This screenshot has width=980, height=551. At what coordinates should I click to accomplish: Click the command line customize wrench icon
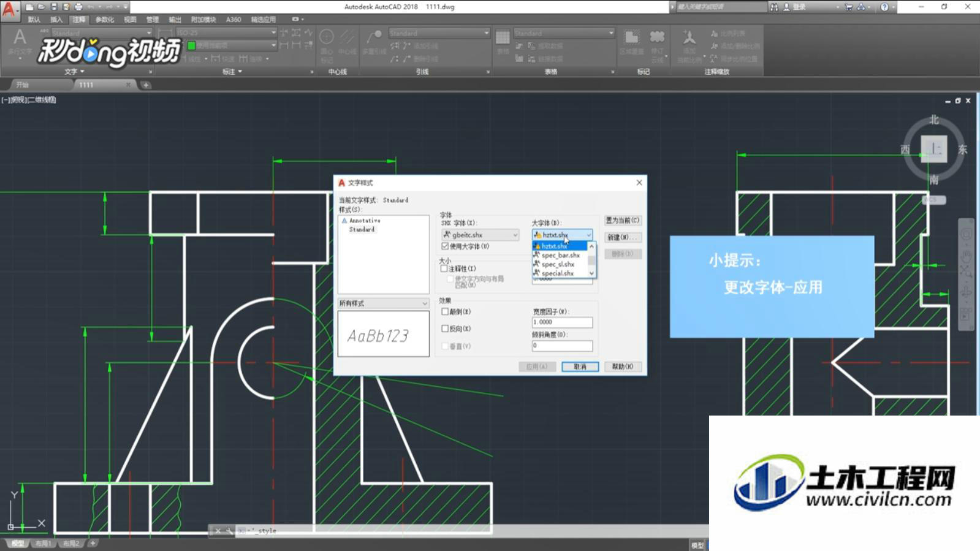229,531
